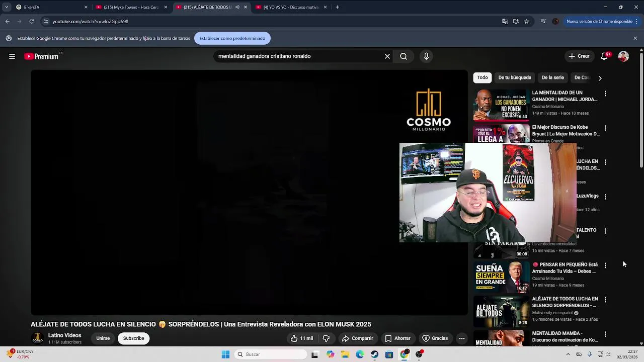This screenshot has height=362, width=644.
Task: Open Windows Start menu
Action: point(225,354)
